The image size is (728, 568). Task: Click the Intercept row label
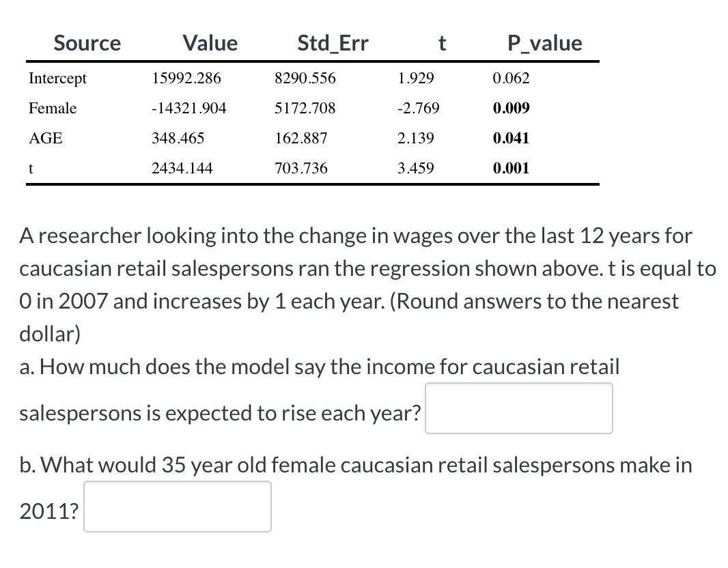(57, 78)
